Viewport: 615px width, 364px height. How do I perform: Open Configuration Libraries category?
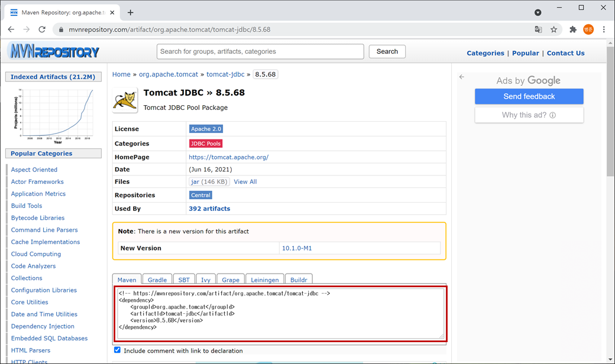(x=44, y=290)
